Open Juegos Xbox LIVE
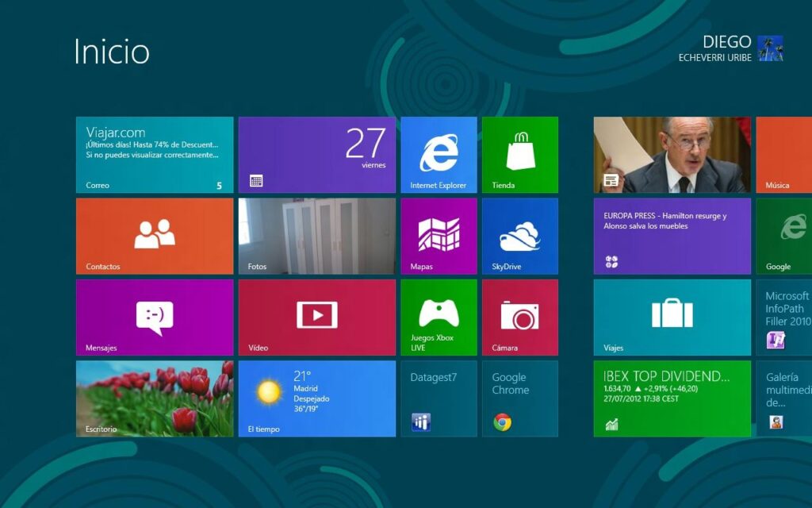This screenshot has width=812, height=508. click(439, 317)
